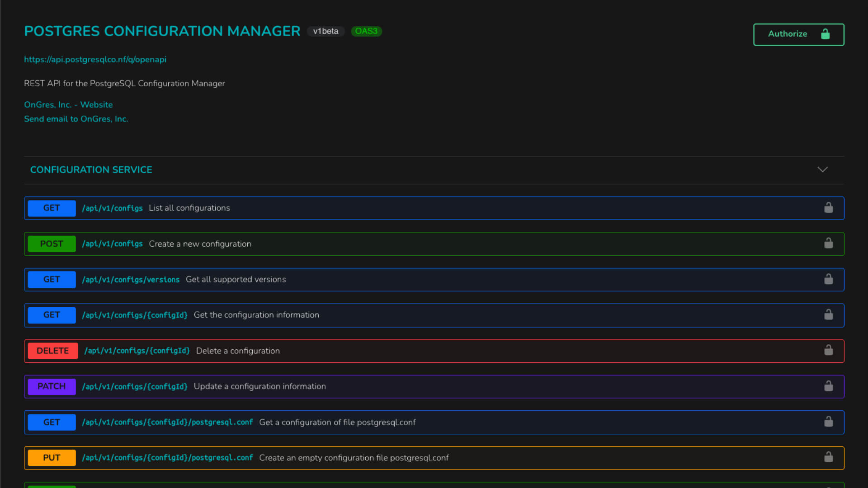Expand GET badge for configs/versions endpoint
The height and width of the screenshot is (488, 868).
click(52, 280)
